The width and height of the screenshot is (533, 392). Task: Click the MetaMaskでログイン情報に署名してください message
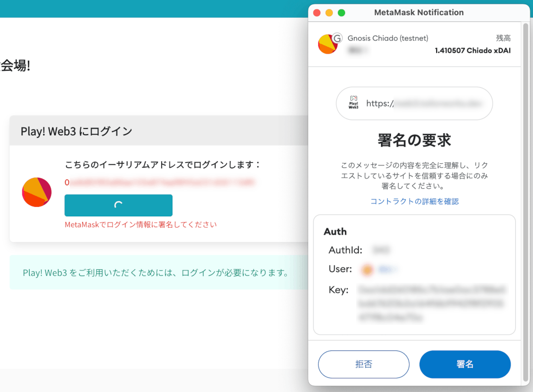tap(141, 225)
